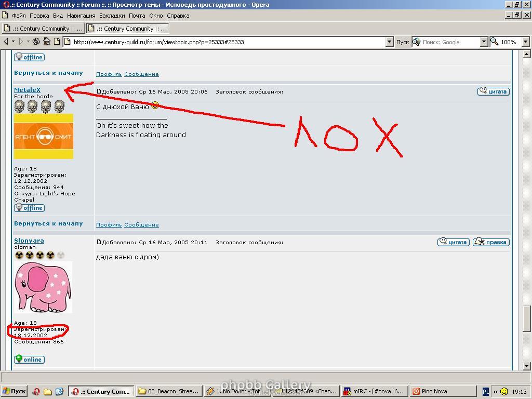Open the MetaleX username link
The image size is (532, 399).
click(x=27, y=90)
